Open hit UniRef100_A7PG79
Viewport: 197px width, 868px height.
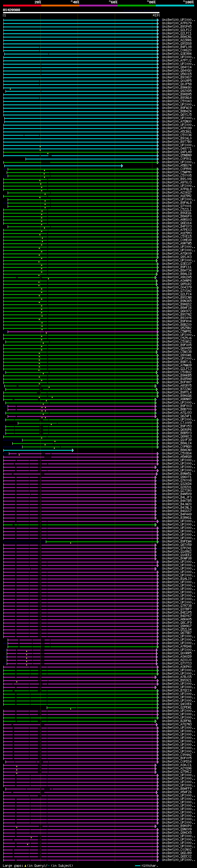click(177, 23)
